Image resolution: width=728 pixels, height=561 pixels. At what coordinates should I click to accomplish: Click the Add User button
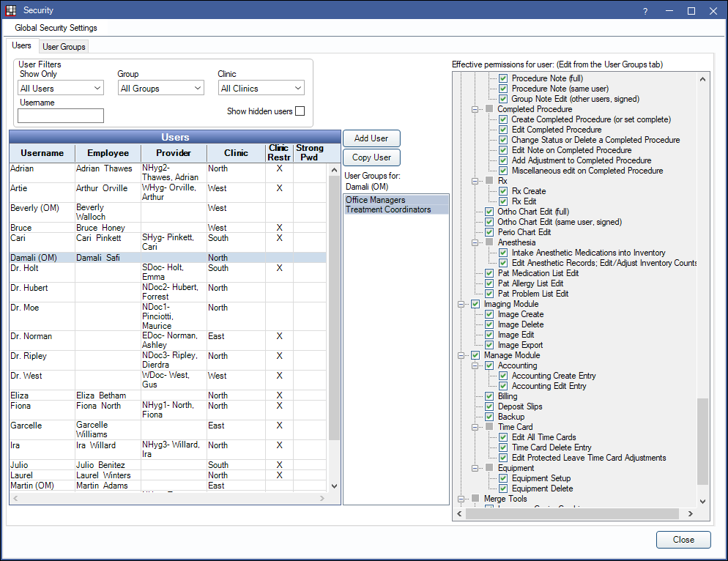[371, 138]
